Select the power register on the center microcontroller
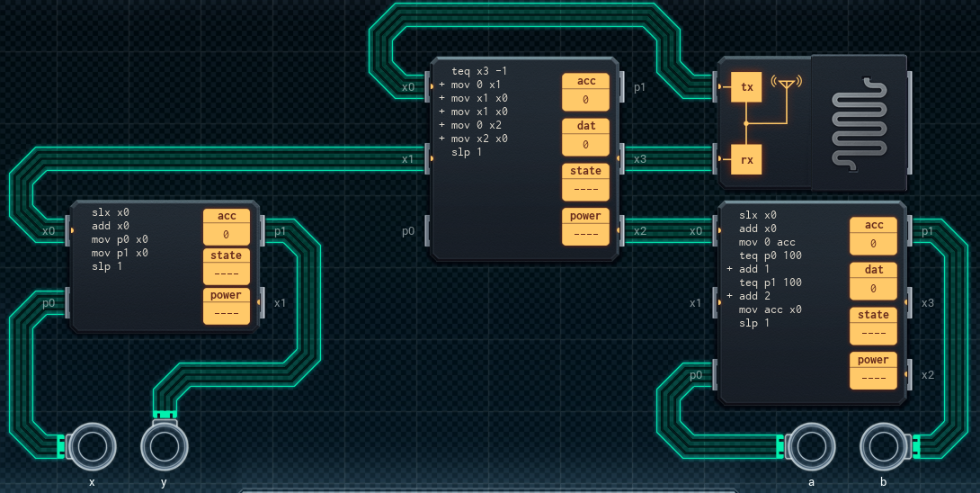 585,227
